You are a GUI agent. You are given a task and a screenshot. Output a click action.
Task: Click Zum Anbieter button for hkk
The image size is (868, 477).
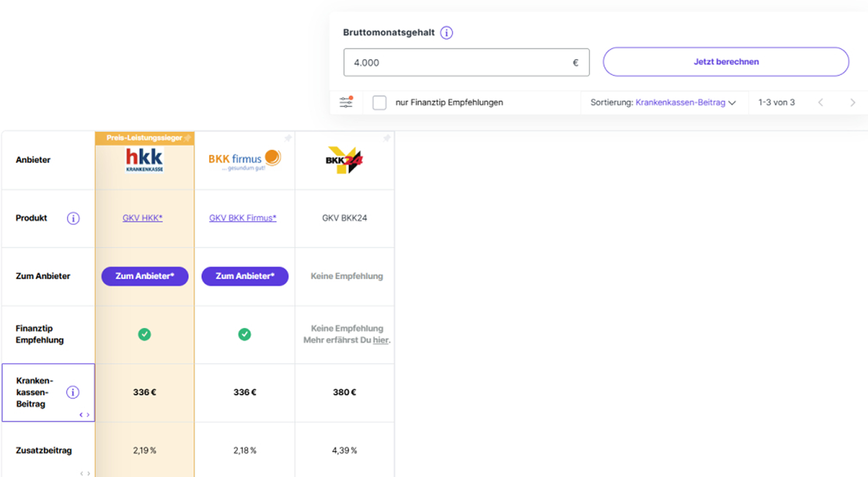145,276
